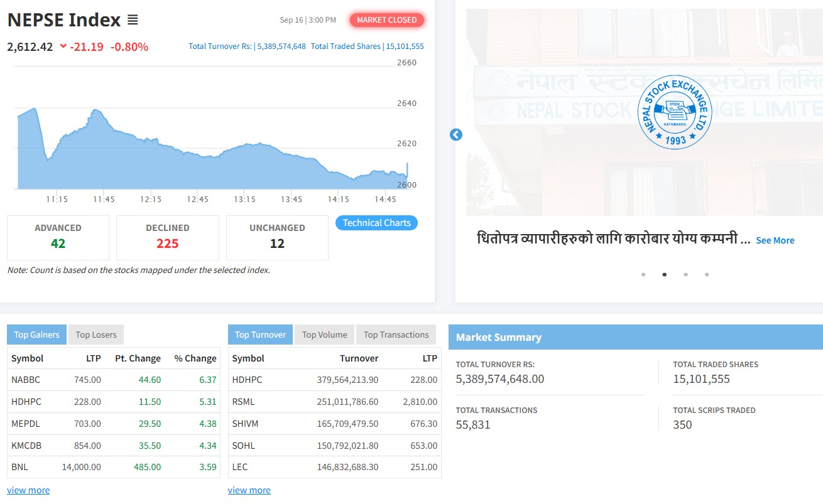
Task: Select the third carousel dot
Action: [x=685, y=274]
